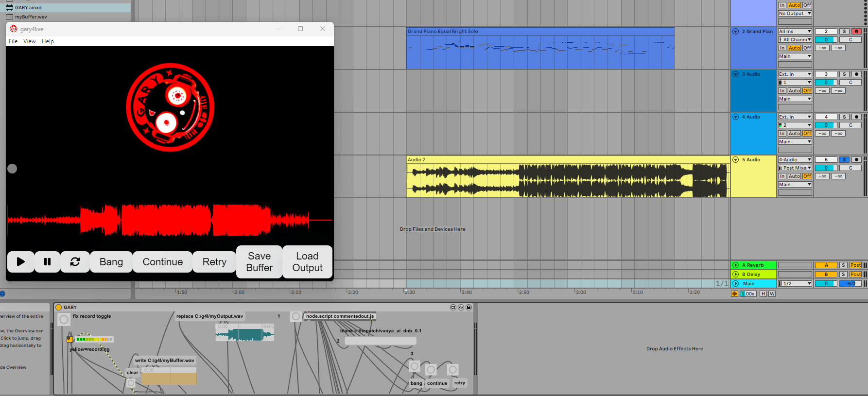Viewport: 868px width, 396px height.
Task: Toggle Post button on B Delay return
Action: click(x=855, y=275)
